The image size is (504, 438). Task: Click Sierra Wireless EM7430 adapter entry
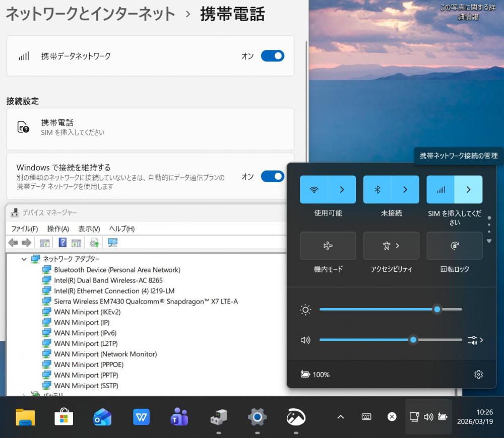(146, 301)
